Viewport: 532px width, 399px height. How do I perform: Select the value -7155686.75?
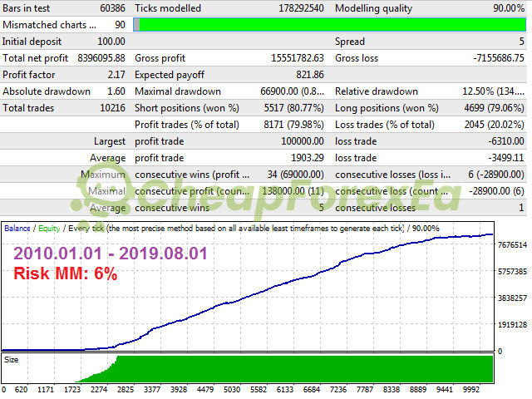click(499, 58)
